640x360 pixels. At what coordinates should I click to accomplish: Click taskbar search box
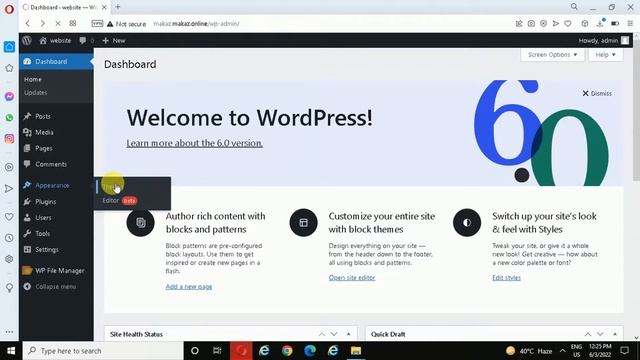(x=103, y=351)
